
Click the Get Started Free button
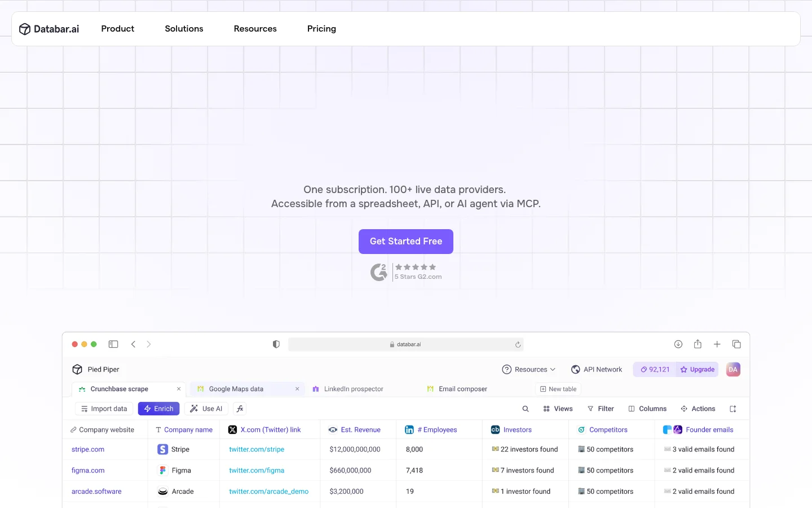pyautogui.click(x=406, y=242)
